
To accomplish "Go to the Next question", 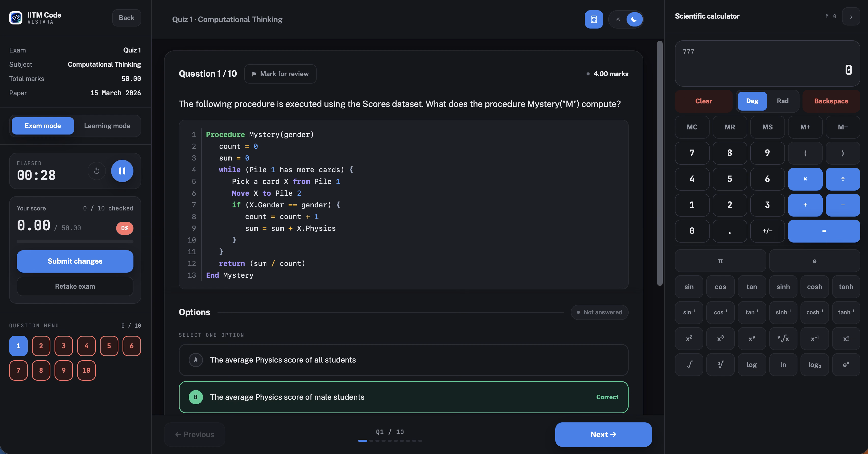I will point(603,434).
